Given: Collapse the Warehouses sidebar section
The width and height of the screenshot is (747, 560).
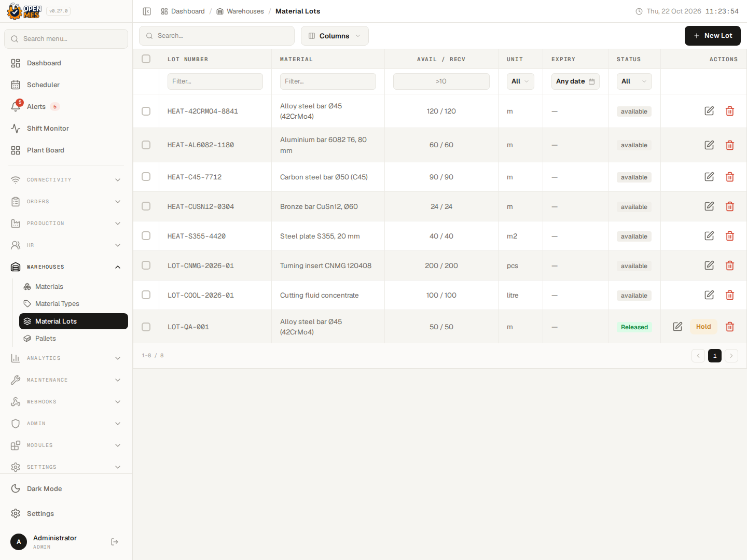Looking at the screenshot, I should (x=66, y=267).
